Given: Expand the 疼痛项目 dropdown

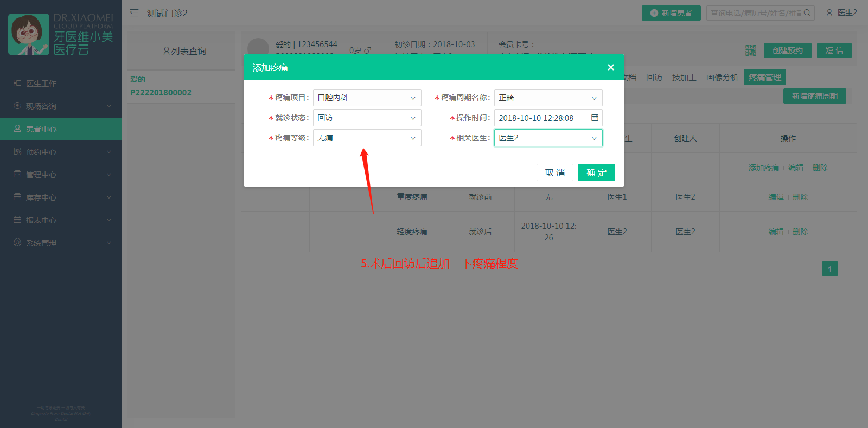Looking at the screenshot, I should point(367,98).
